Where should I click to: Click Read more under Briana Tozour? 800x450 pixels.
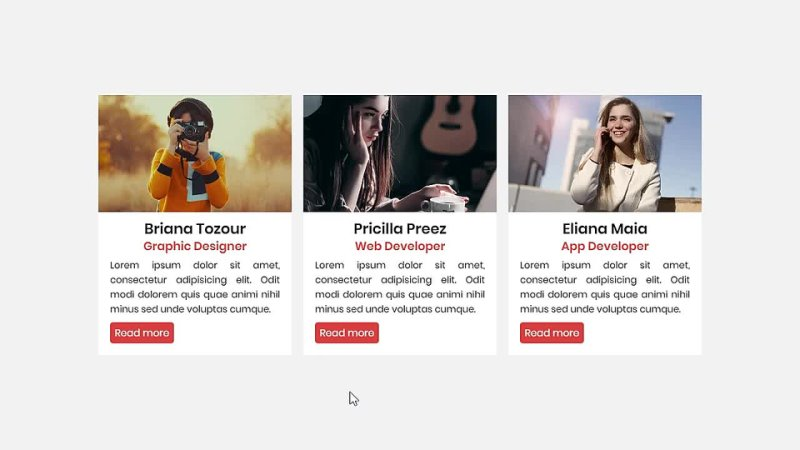142,333
